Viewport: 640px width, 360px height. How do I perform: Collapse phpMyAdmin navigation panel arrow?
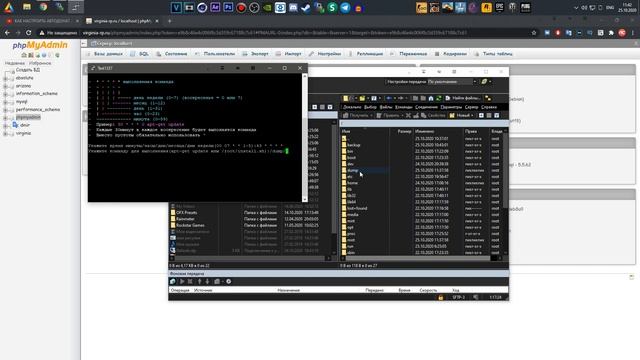[84, 43]
